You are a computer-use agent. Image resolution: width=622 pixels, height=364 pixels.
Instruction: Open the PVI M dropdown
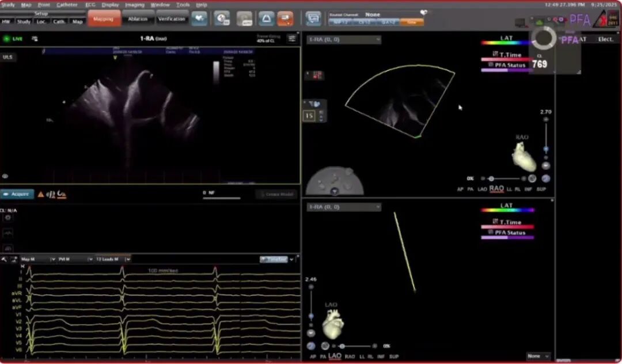point(73,259)
